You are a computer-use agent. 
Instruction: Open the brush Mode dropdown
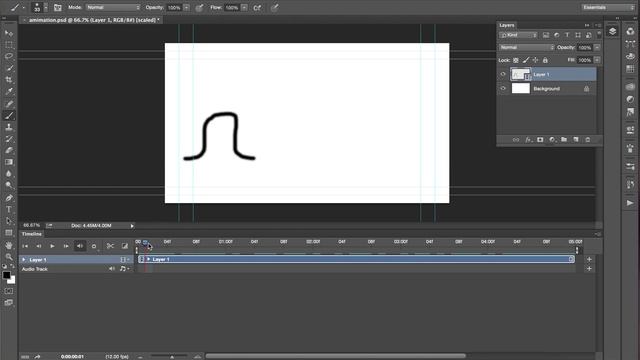[113, 7]
